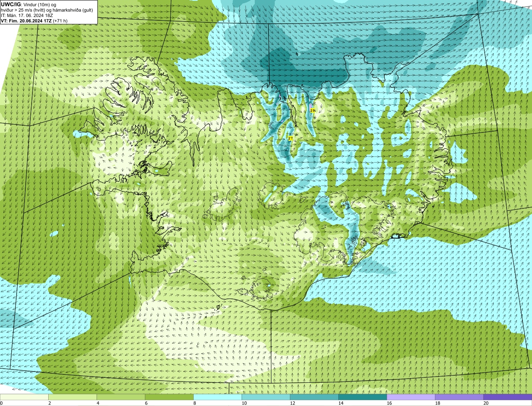Click the color scale tick label 12
Screen dimensions: 532x406
coord(293,403)
